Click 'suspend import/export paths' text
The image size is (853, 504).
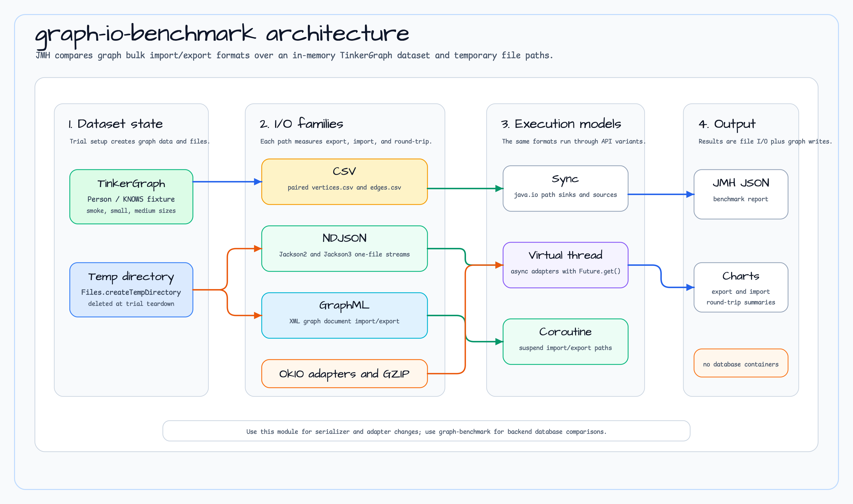pos(565,348)
